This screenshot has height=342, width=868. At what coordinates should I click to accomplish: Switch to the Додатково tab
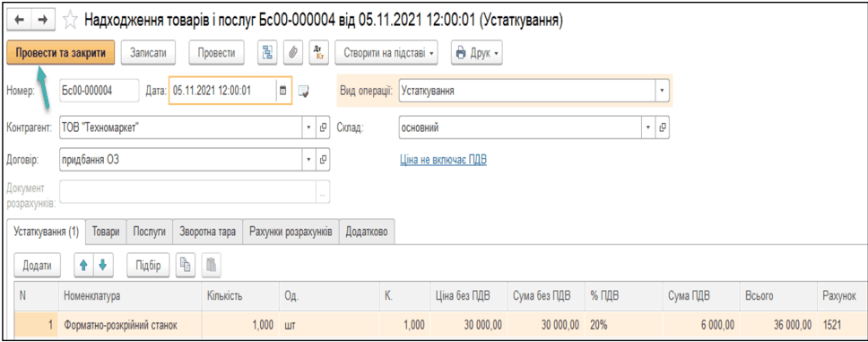click(x=367, y=232)
